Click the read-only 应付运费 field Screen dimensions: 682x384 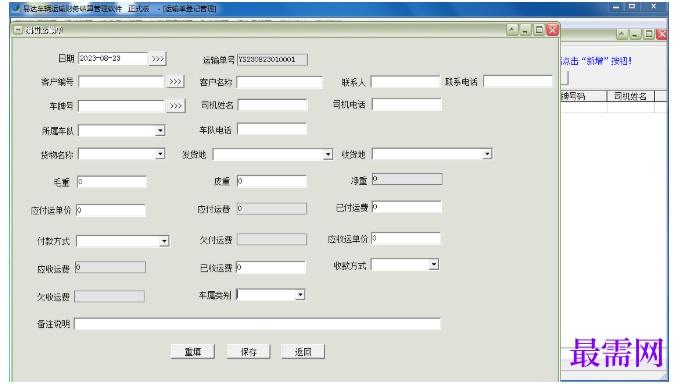272,209
